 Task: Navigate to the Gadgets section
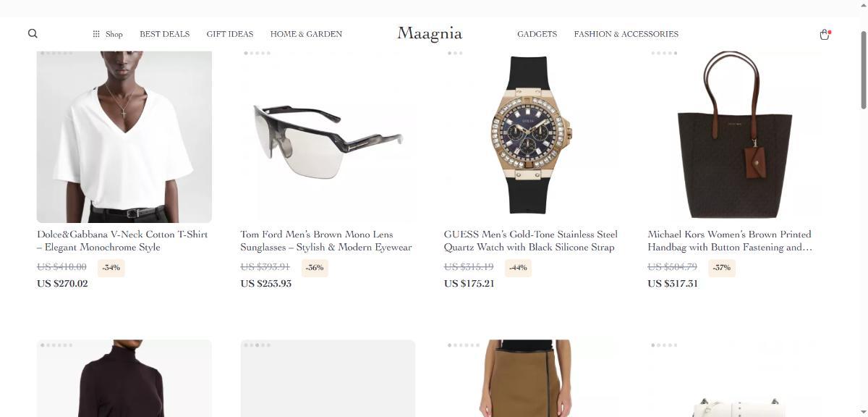pos(537,34)
